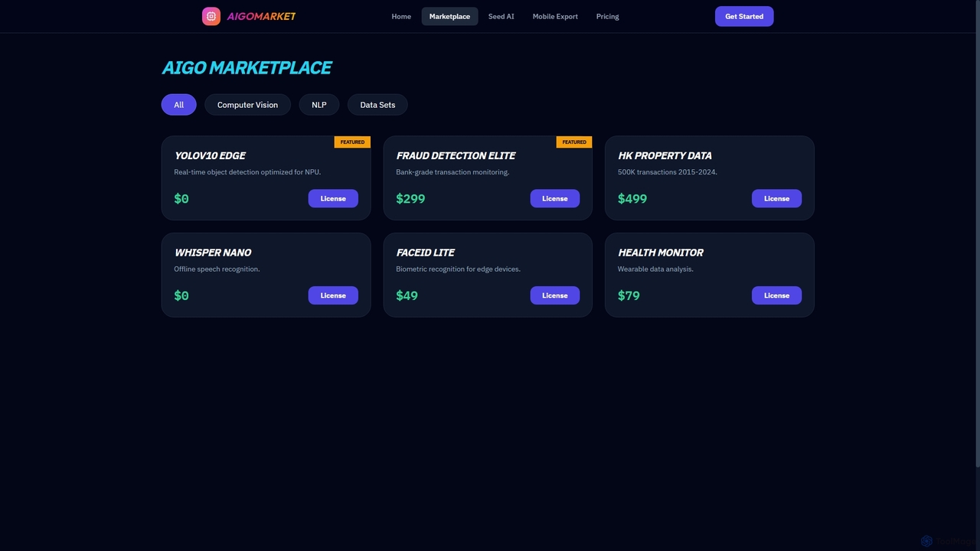Click the $0 price on YOLOv10 Edge
The height and width of the screenshot is (551, 980).
[x=181, y=199]
